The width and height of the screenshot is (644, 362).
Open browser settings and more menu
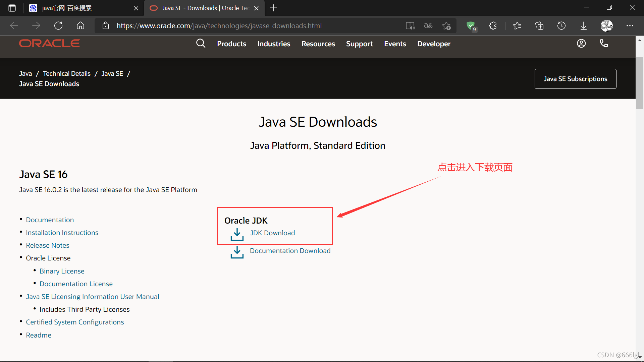(x=630, y=26)
